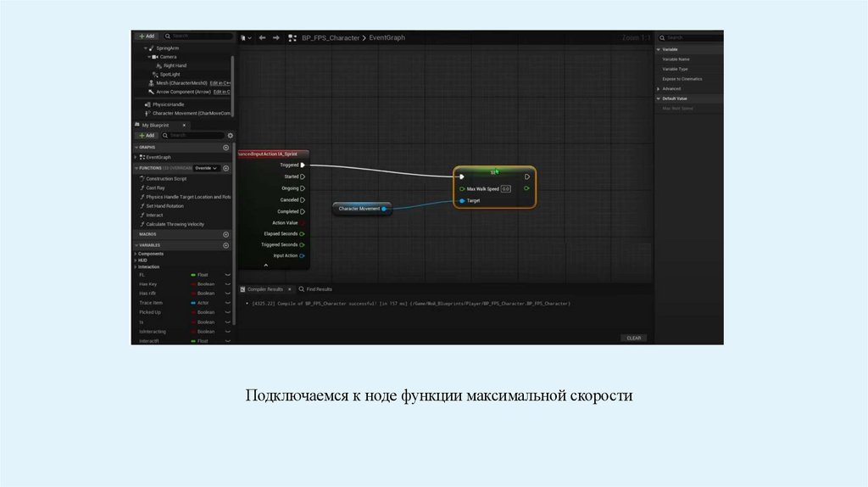The height and width of the screenshot is (487, 868).
Task: Open Edit in C++ link for Arrow Component
Action: (x=222, y=92)
